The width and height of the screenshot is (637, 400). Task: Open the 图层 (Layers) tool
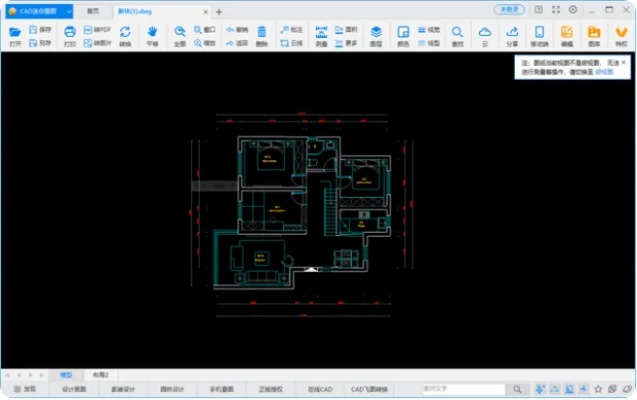pyautogui.click(x=376, y=36)
